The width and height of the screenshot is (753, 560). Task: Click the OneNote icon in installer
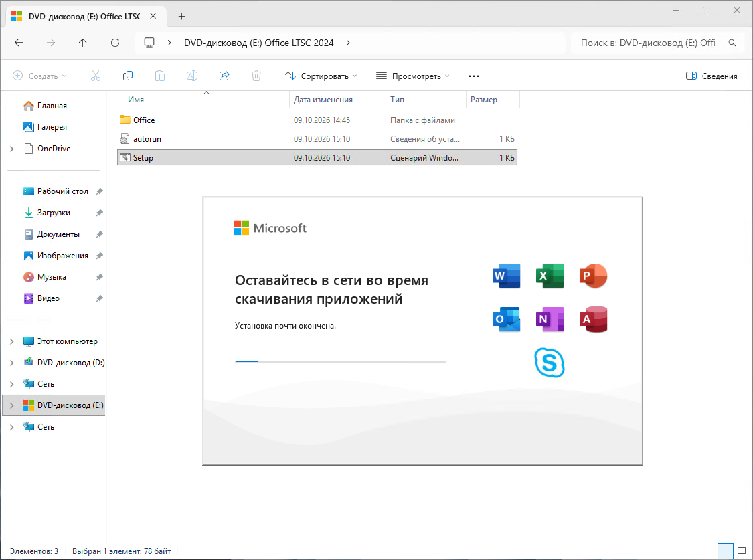[550, 319]
